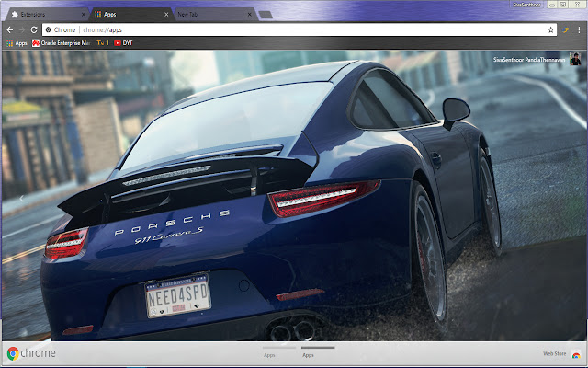Screen dimensions: 588x368
Task: Click the SivaSenthoor PandiaThennavan user name
Action: 529,60
